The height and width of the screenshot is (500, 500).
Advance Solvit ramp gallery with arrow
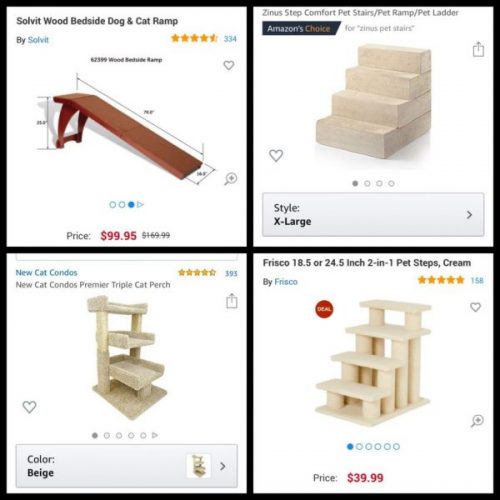(x=140, y=205)
